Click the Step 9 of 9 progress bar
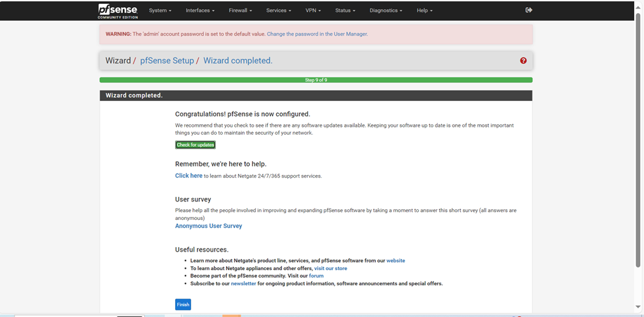 coord(316,80)
